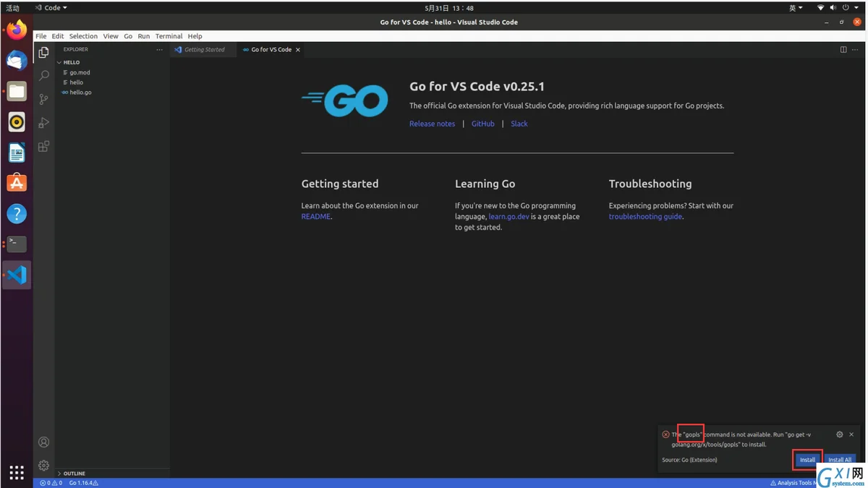Follow the learn.go.dev link
This screenshot has width=868, height=488.
tap(509, 216)
